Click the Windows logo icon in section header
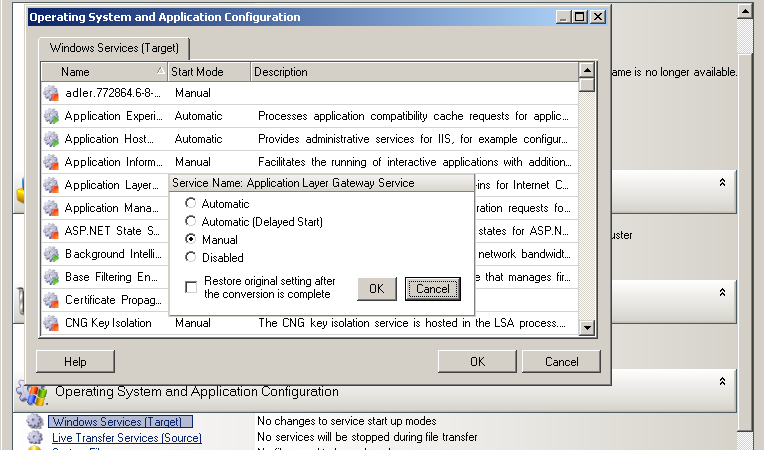 tap(33, 392)
